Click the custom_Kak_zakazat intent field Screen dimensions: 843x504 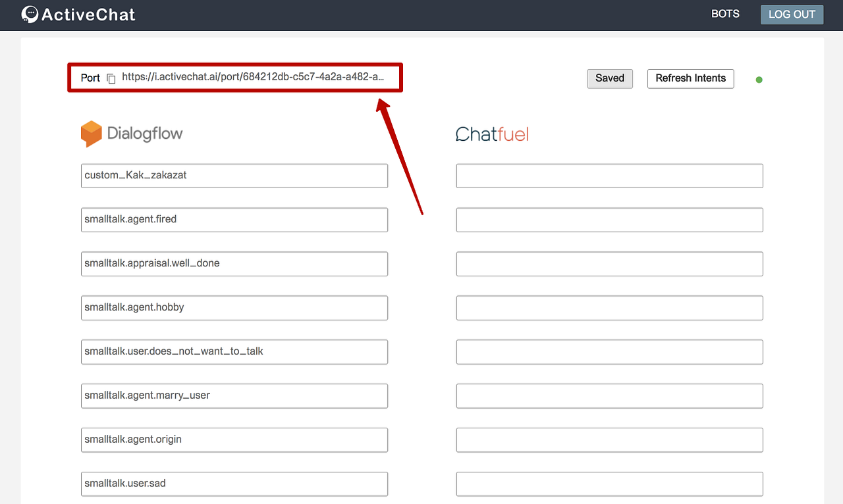[x=234, y=175]
